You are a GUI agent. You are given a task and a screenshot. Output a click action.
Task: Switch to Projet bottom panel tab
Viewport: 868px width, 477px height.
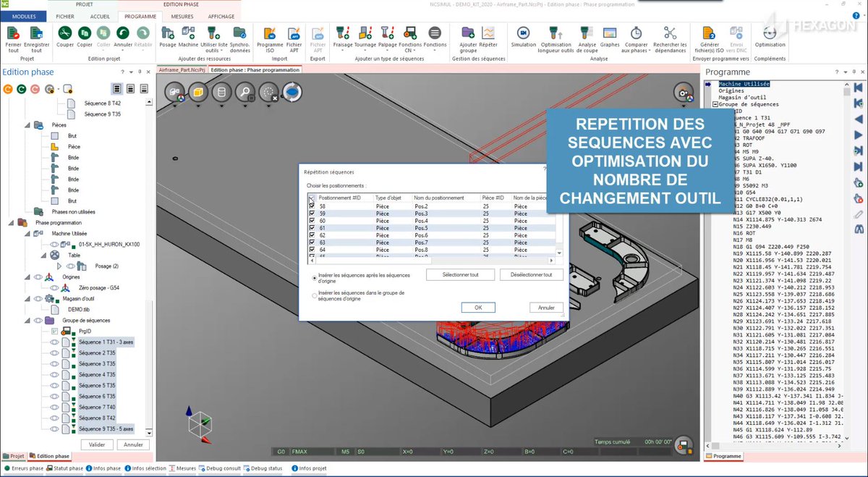pyautogui.click(x=14, y=456)
